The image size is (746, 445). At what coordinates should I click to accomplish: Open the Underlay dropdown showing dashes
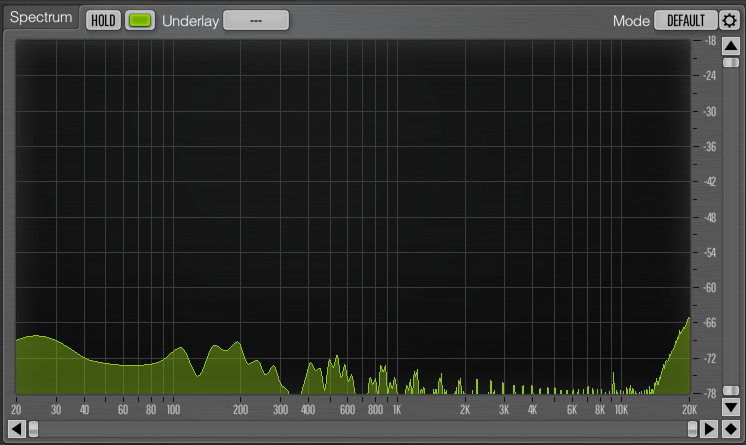click(256, 21)
